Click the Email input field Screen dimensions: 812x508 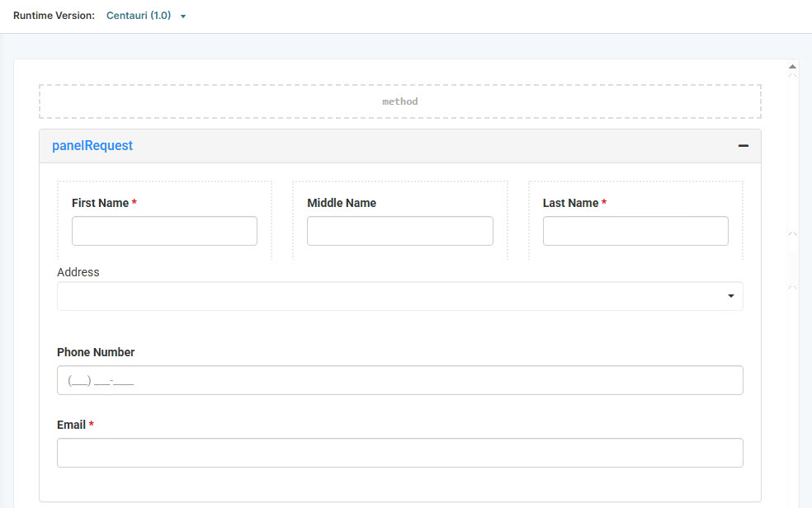400,452
